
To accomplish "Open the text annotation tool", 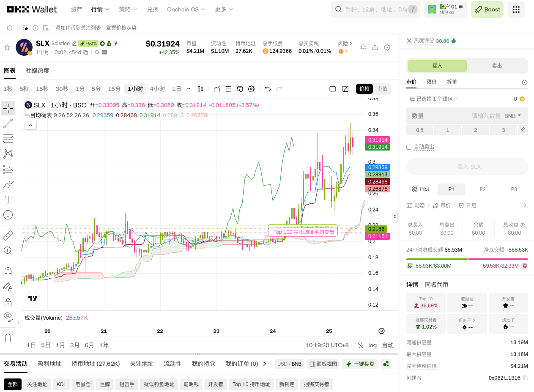I will [8, 200].
